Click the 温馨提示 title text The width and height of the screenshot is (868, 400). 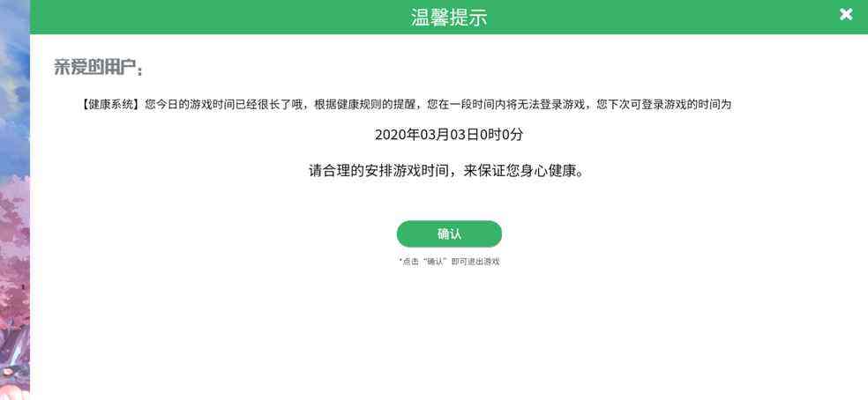449,17
